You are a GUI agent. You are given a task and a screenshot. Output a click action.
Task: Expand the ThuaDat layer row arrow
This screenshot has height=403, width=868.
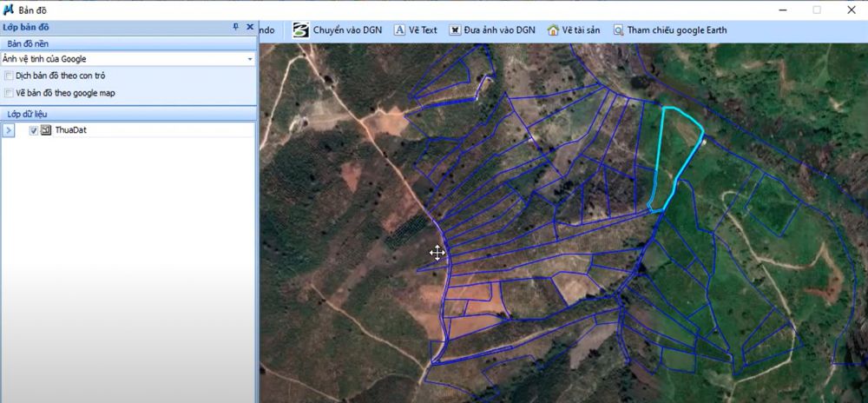click(9, 130)
